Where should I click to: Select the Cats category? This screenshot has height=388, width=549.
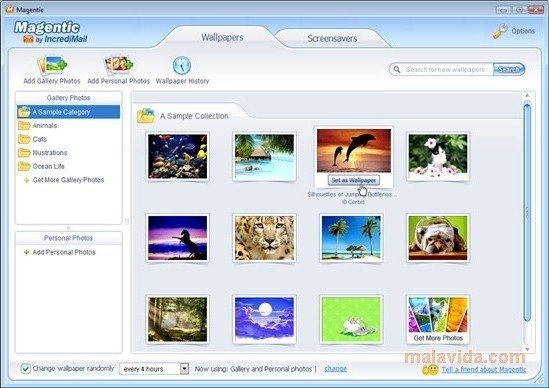point(39,139)
